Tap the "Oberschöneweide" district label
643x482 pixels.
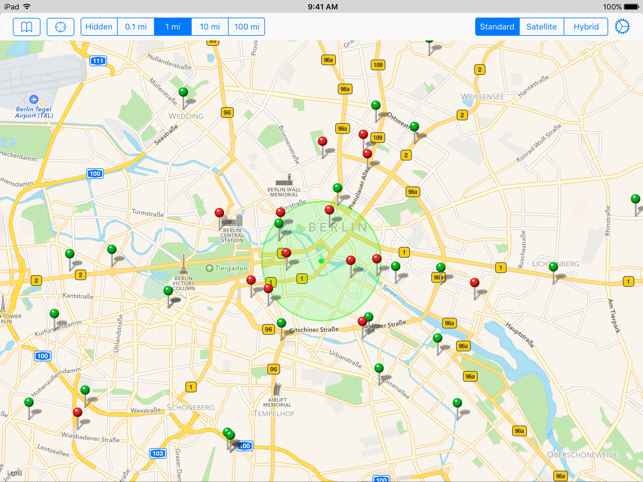(x=582, y=455)
